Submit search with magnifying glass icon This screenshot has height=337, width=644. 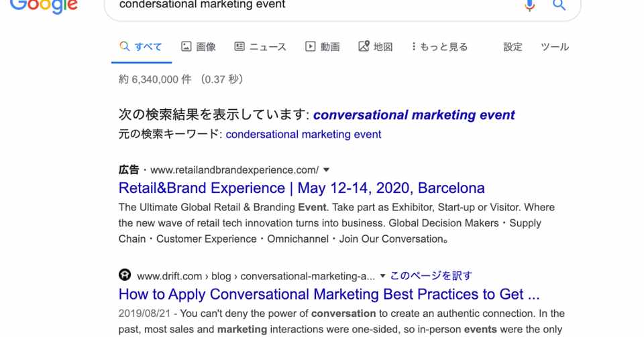[559, 5]
